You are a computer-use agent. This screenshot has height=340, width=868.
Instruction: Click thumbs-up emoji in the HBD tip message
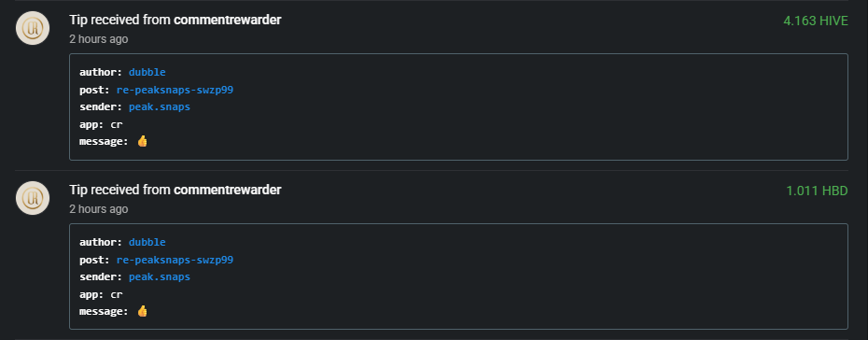[142, 311]
